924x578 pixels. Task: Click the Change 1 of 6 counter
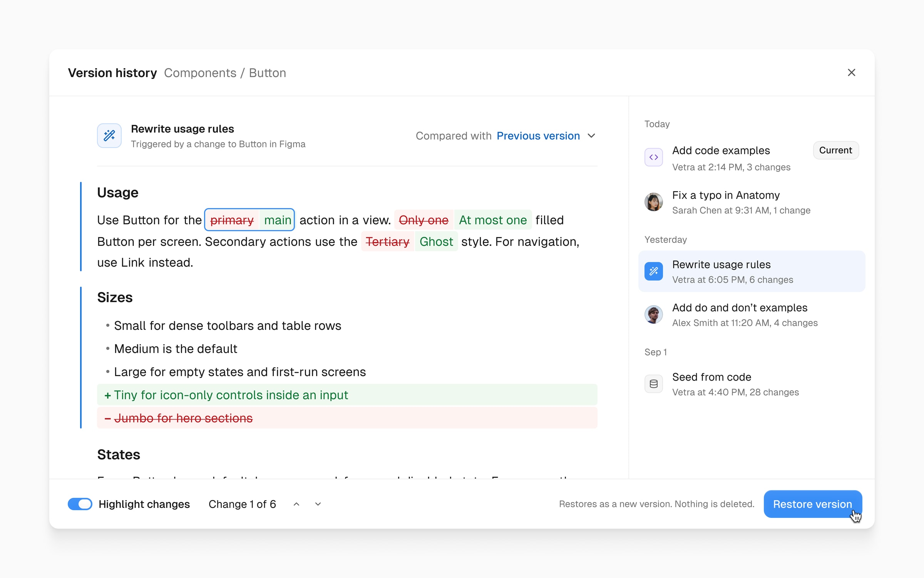pyautogui.click(x=242, y=504)
